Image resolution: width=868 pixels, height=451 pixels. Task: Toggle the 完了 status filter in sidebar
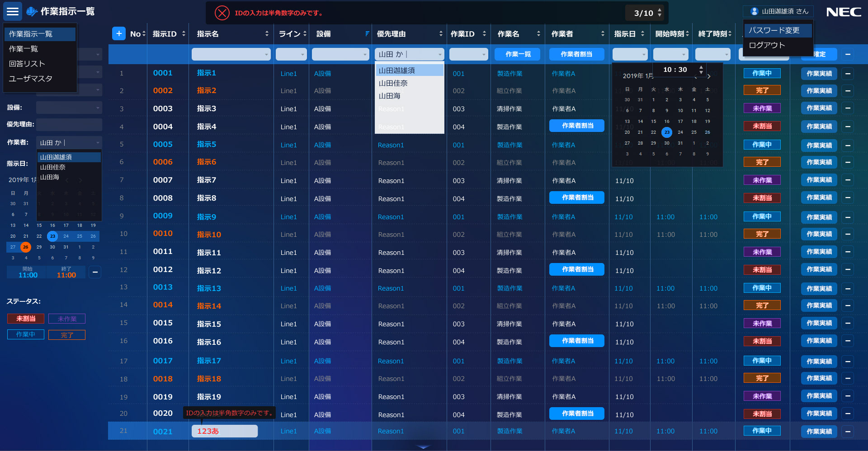coord(67,335)
